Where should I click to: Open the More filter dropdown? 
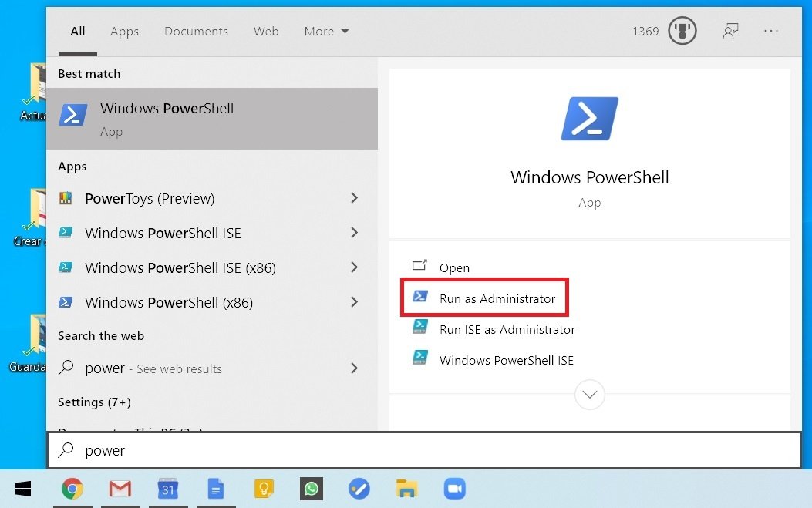click(327, 32)
